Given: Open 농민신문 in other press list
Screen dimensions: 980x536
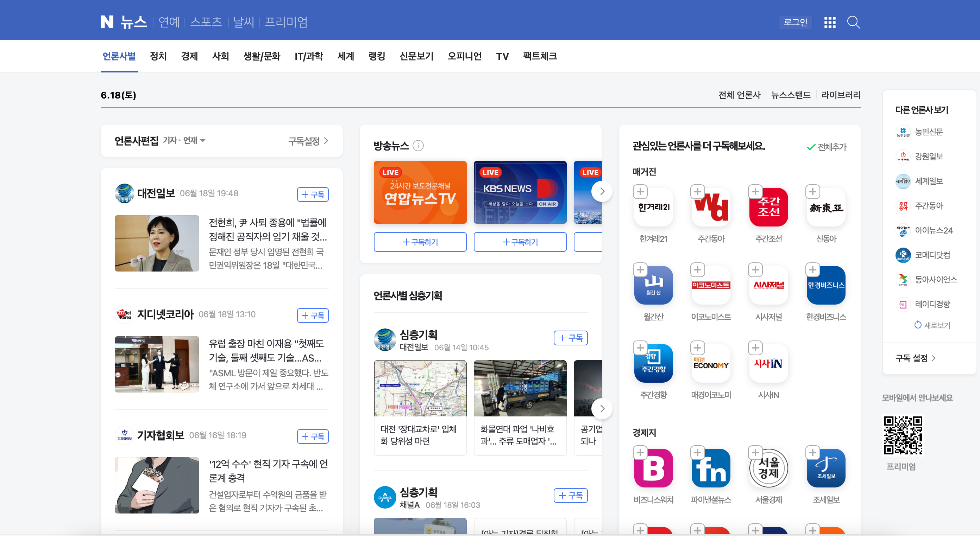Looking at the screenshot, I should pyautogui.click(x=919, y=132).
